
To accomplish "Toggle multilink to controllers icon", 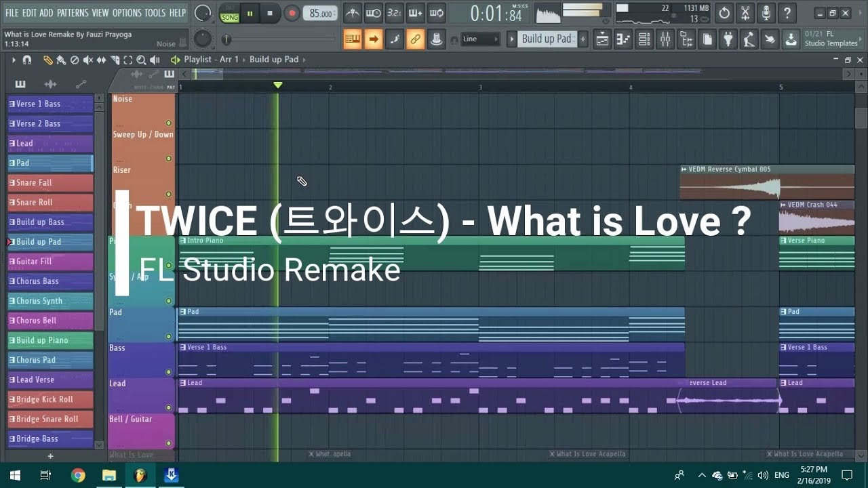I will click(x=415, y=39).
